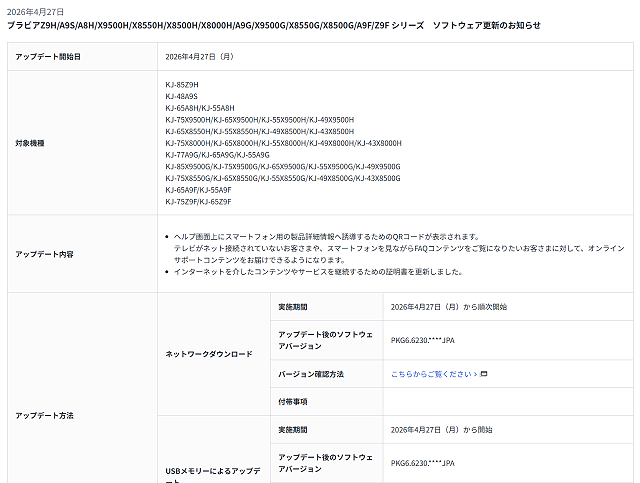Click the 付帯事項 label cell
The image size is (640, 483).
(292, 401)
